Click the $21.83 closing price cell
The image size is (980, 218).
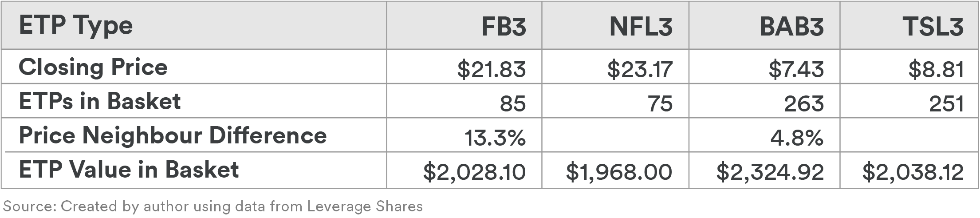464,67
